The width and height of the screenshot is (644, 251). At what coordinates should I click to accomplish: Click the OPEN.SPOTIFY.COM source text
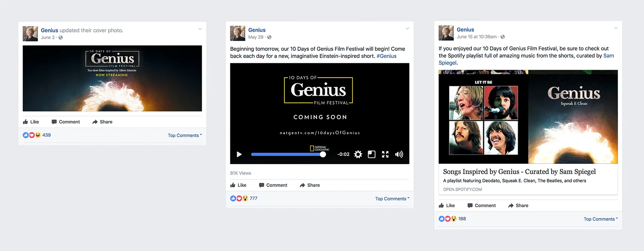pyautogui.click(x=462, y=190)
